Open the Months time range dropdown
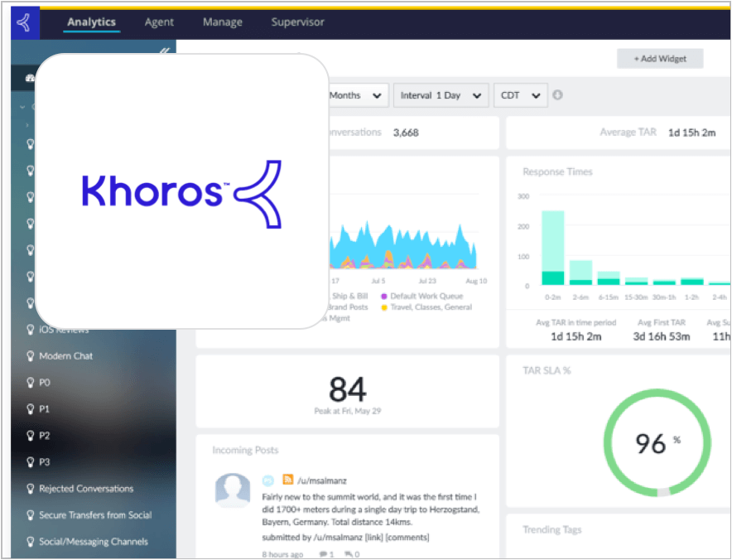Image resolution: width=732 pixels, height=560 pixels. point(359,96)
